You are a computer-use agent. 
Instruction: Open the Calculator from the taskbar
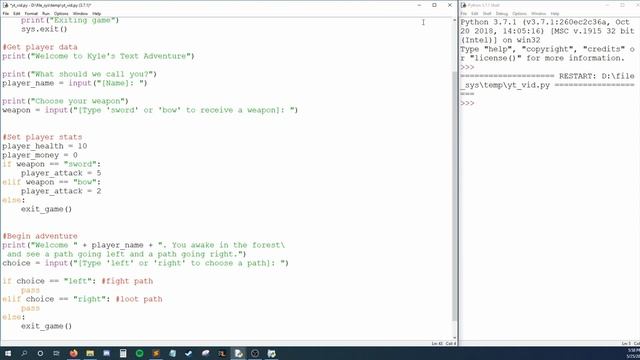[x=123, y=353]
